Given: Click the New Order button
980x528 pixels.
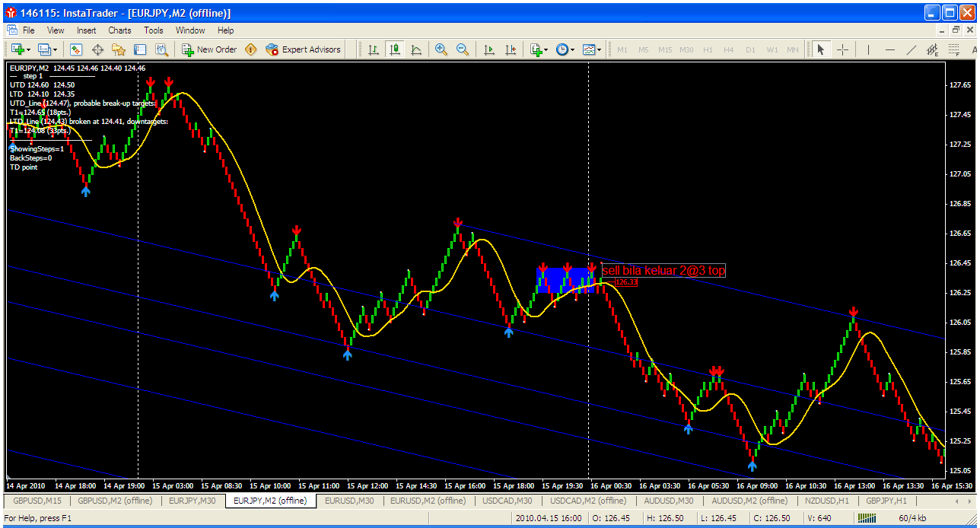Looking at the screenshot, I should pos(209,49).
